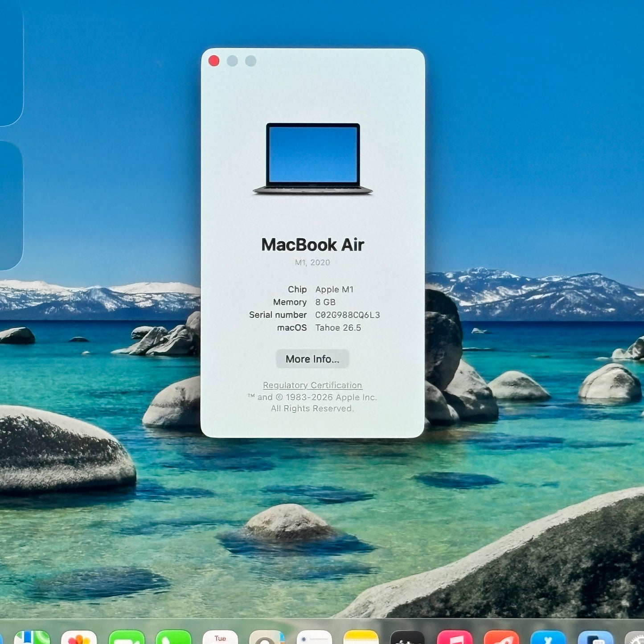This screenshot has height=644, width=644.
Task: Open the Music app in the Dock
Action: 455,638
